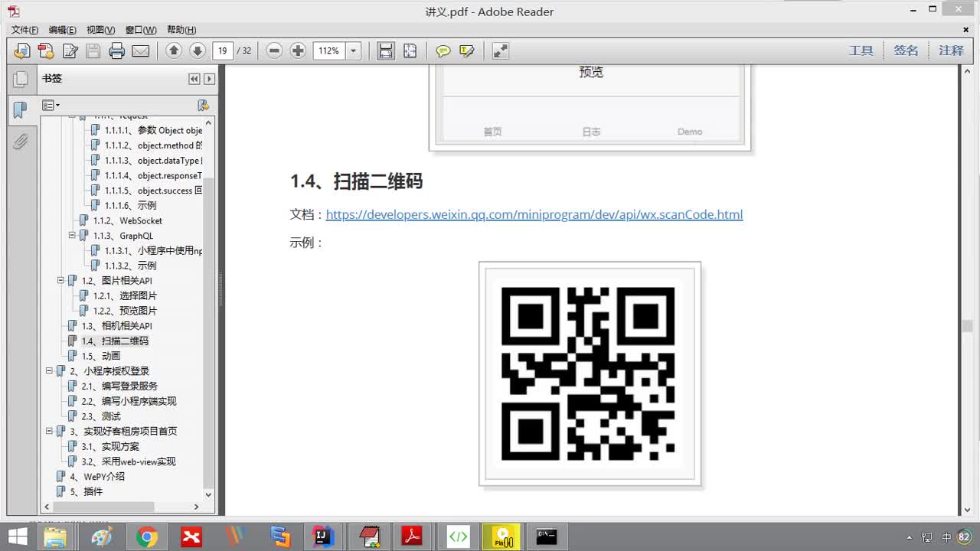Open the page thumbnails panel icon

click(x=21, y=79)
